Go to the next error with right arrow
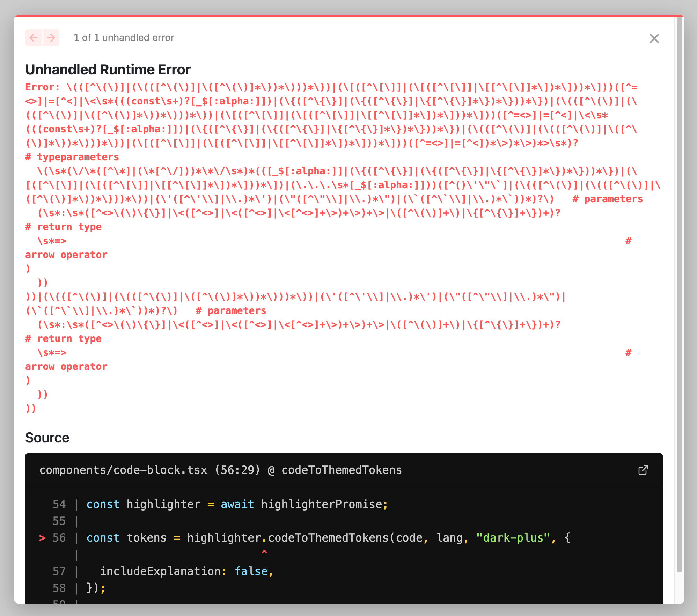Image resolution: width=697 pixels, height=616 pixels. tap(51, 38)
